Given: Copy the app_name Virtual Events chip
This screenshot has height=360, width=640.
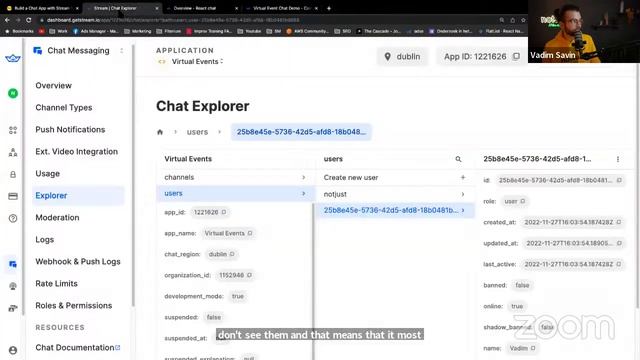Looking at the screenshot, I should coord(250,233).
